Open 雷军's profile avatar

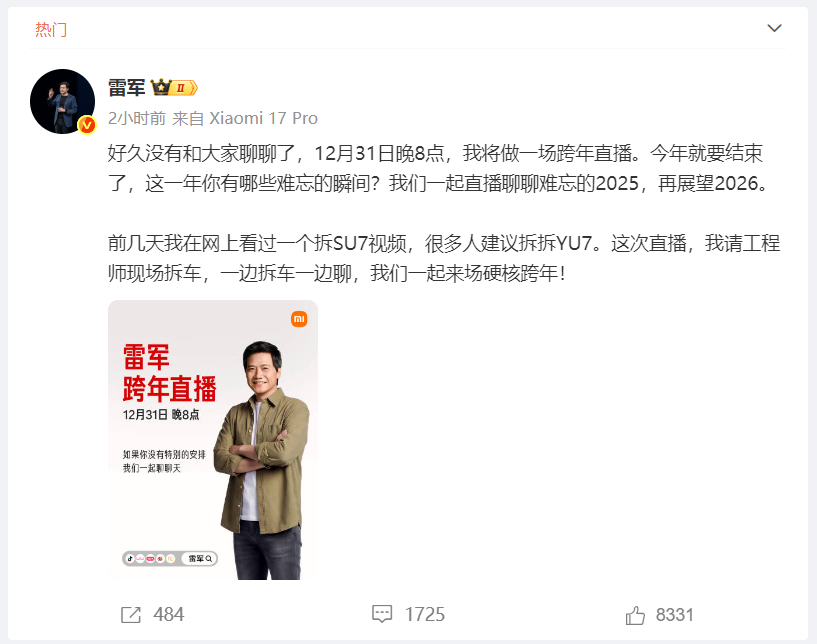(63, 101)
